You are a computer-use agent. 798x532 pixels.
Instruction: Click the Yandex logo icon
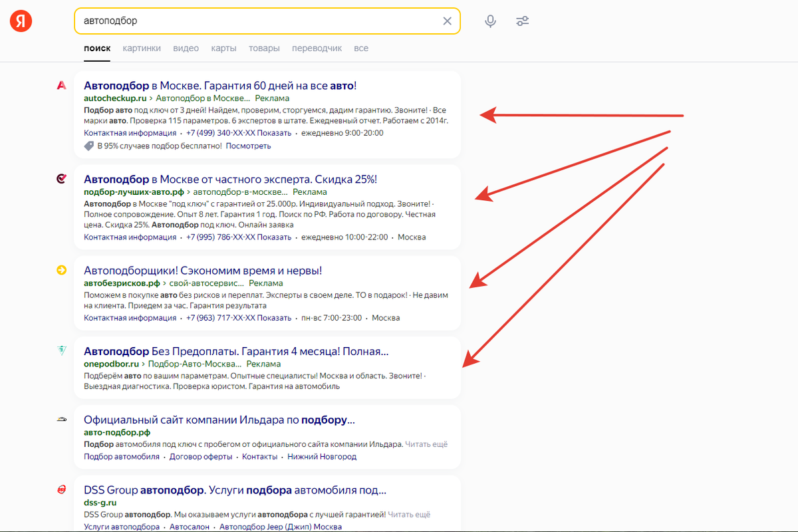[21, 21]
